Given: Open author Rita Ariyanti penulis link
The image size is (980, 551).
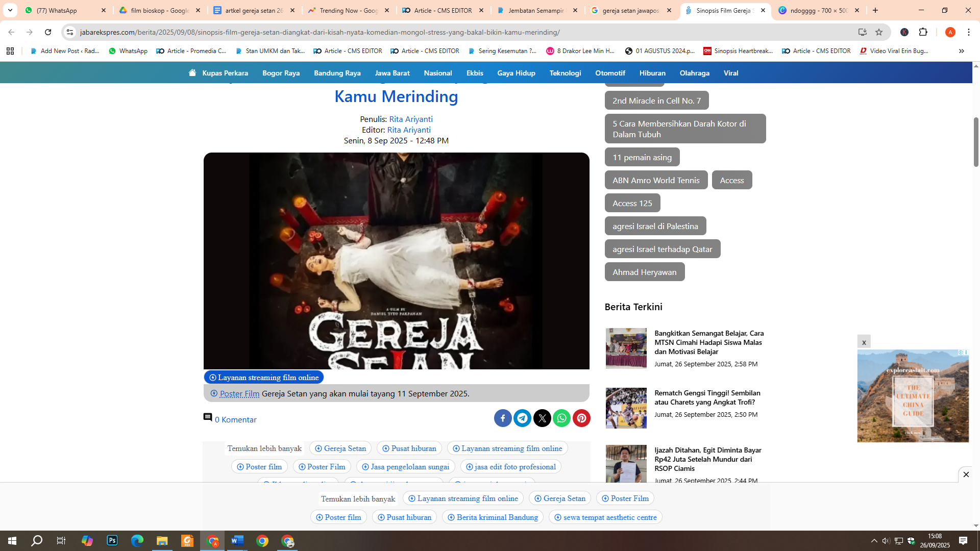Looking at the screenshot, I should [411, 119].
